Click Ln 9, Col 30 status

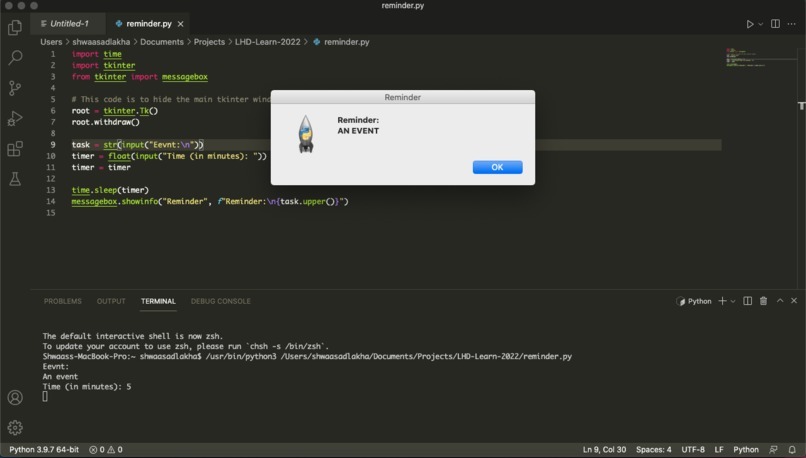coord(604,450)
